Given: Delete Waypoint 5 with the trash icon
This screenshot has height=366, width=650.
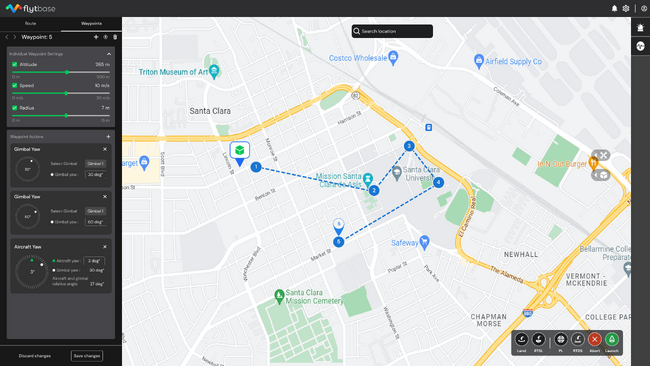Looking at the screenshot, I should (115, 37).
